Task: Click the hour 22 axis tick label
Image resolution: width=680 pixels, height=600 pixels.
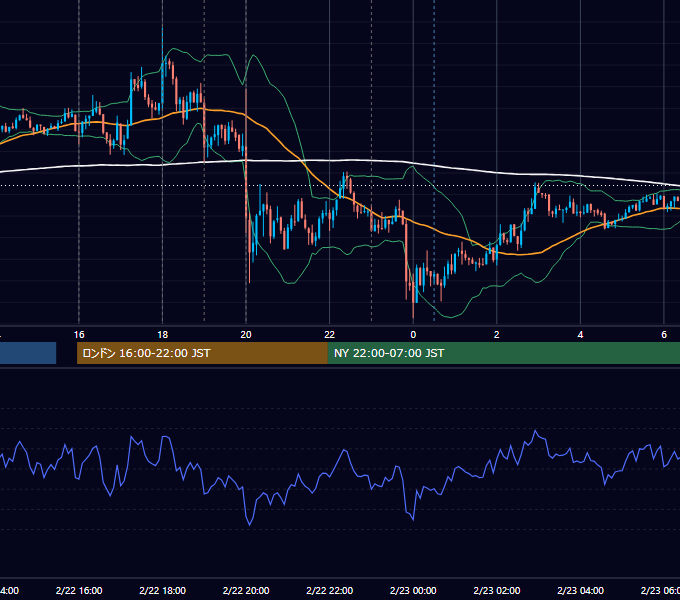Action: [330, 335]
